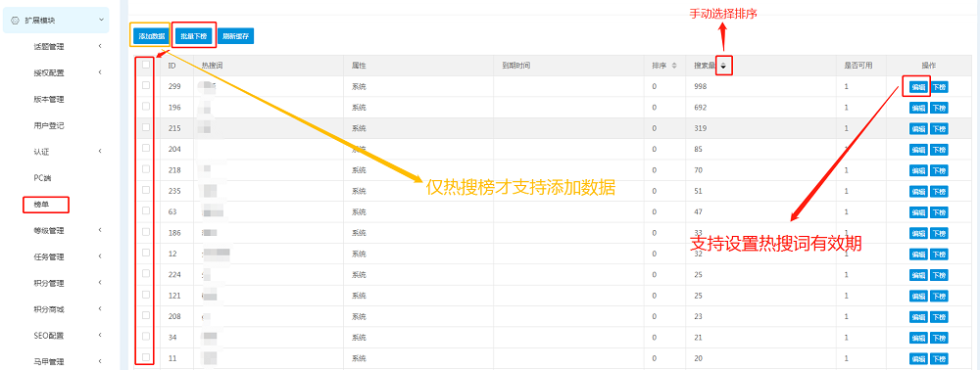Select checkbox of row ID 215

146,127
